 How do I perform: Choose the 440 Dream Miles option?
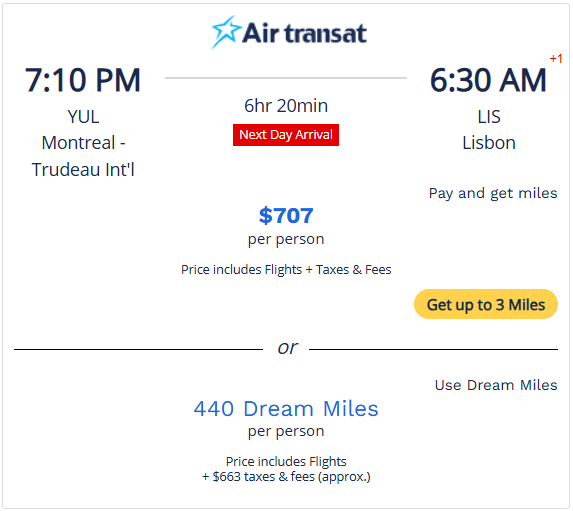286,408
